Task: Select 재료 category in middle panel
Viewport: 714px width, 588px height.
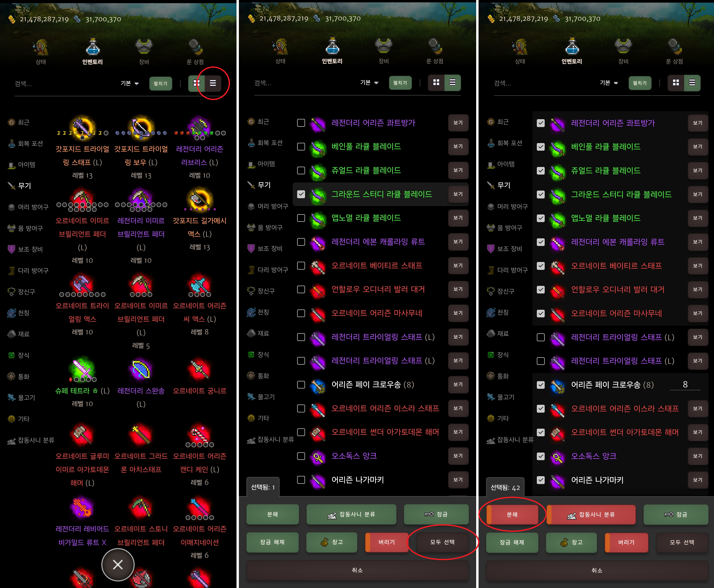Action: (259, 333)
